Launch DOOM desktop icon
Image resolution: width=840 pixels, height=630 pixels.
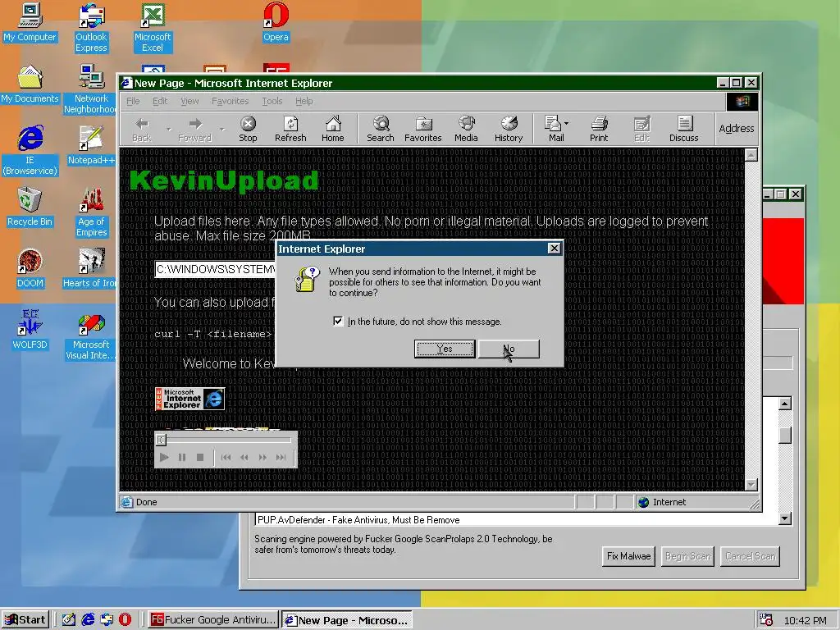click(30, 269)
